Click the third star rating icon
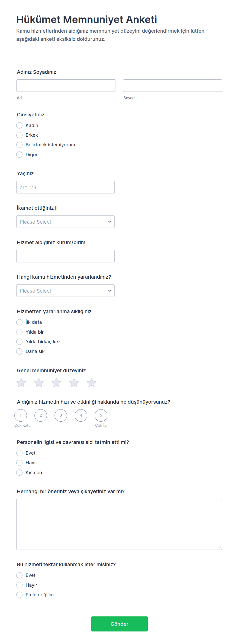Viewport: 236px width, 644px height. click(x=56, y=383)
